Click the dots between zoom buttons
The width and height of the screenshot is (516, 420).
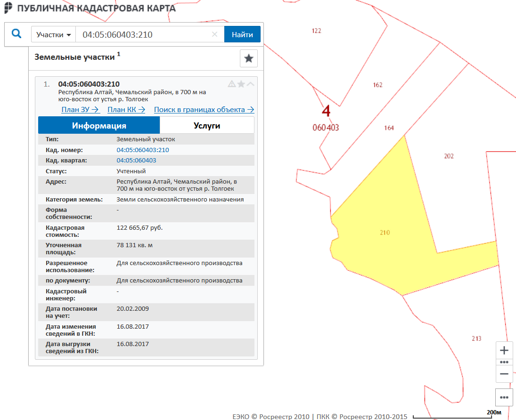coord(504,362)
